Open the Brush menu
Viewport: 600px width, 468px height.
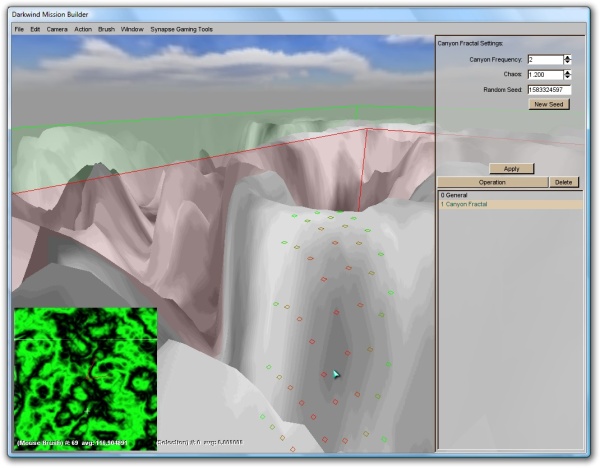[106, 29]
